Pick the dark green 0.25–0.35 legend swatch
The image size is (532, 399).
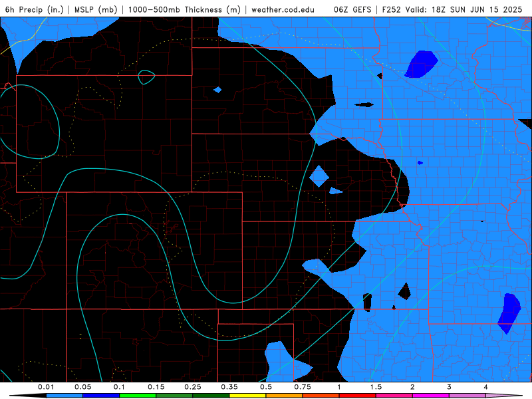click(x=211, y=396)
